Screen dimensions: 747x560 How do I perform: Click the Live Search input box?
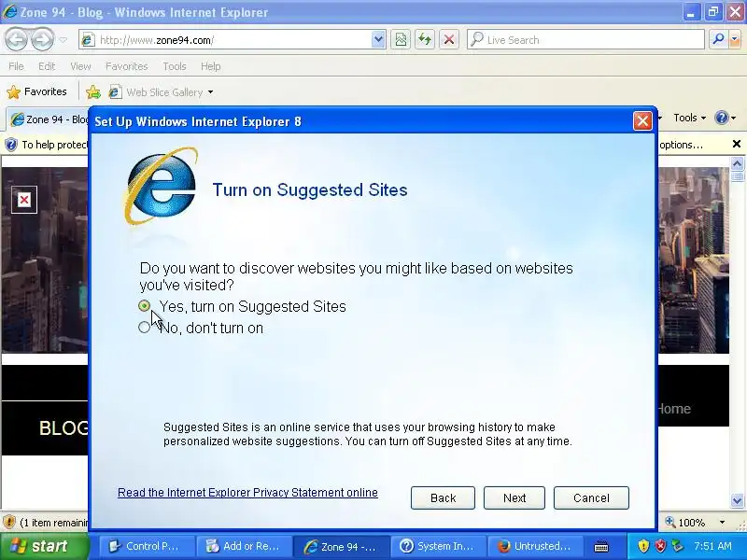tap(586, 40)
